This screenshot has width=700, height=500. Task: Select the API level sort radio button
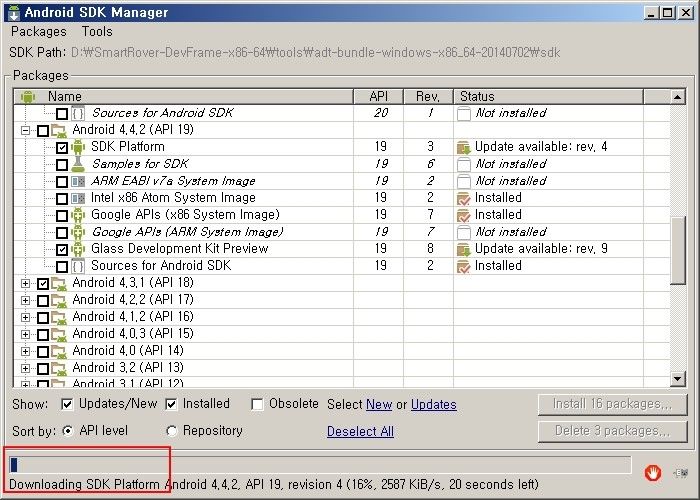click(67, 431)
